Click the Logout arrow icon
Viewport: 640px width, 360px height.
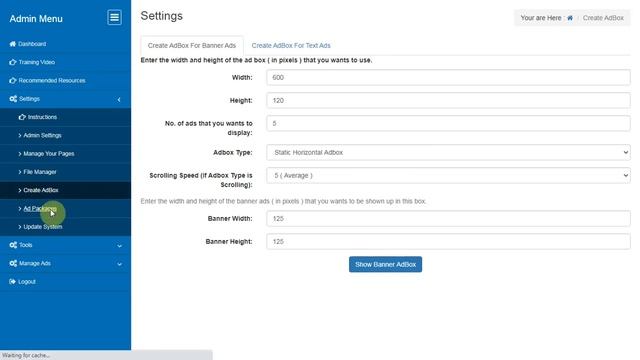tap(13, 282)
